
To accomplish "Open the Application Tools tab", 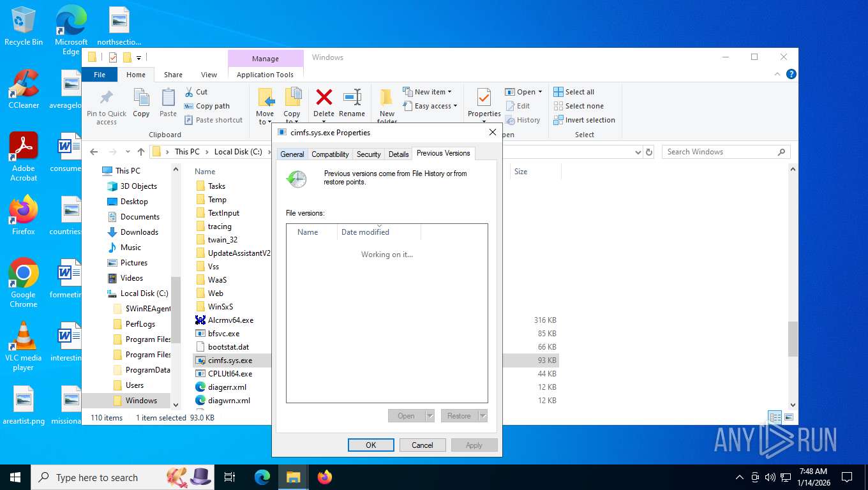I will click(x=265, y=75).
